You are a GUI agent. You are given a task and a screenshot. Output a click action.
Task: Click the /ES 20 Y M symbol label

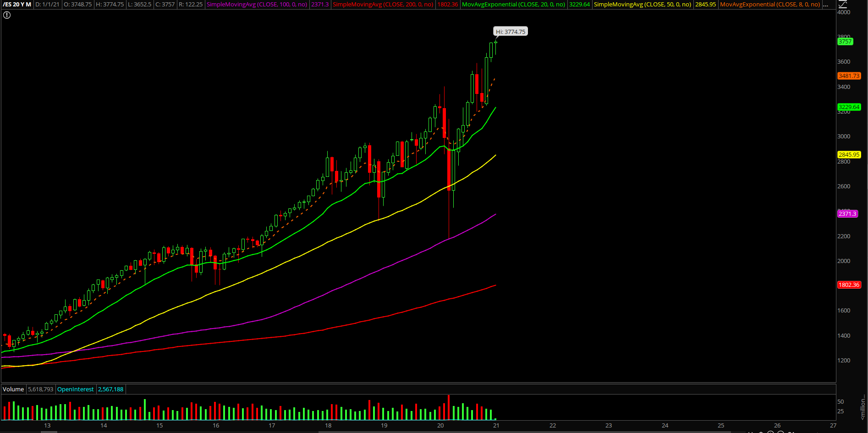[17, 4]
